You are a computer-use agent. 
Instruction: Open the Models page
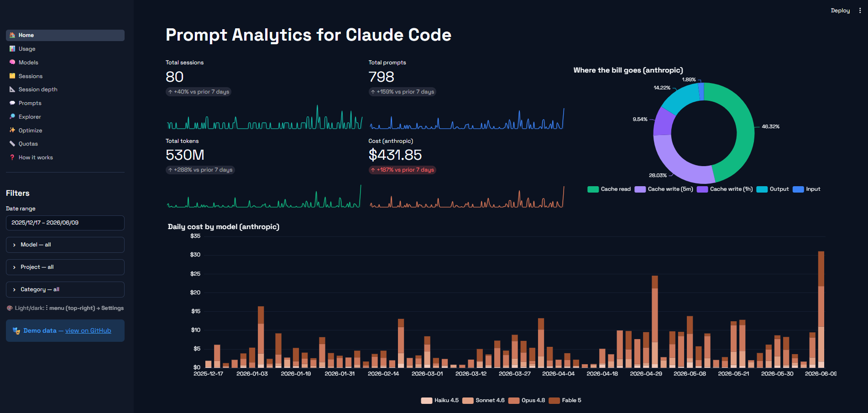click(x=65, y=63)
